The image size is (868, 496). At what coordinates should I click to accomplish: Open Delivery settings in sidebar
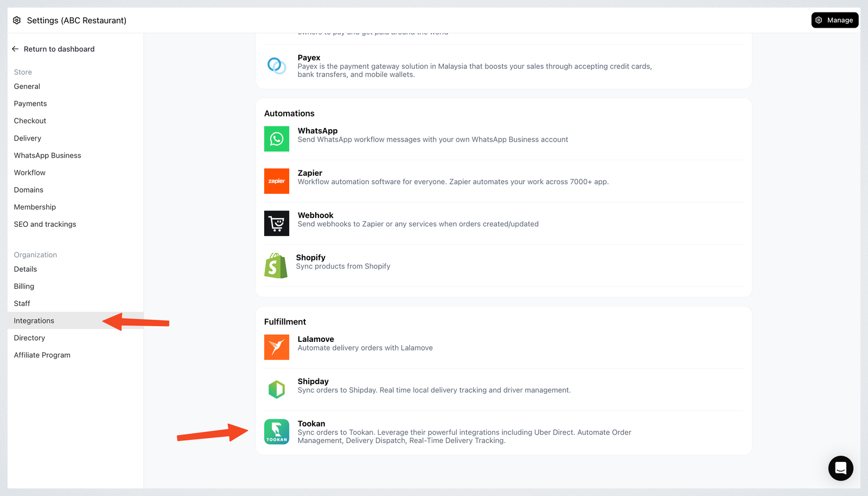[28, 138]
